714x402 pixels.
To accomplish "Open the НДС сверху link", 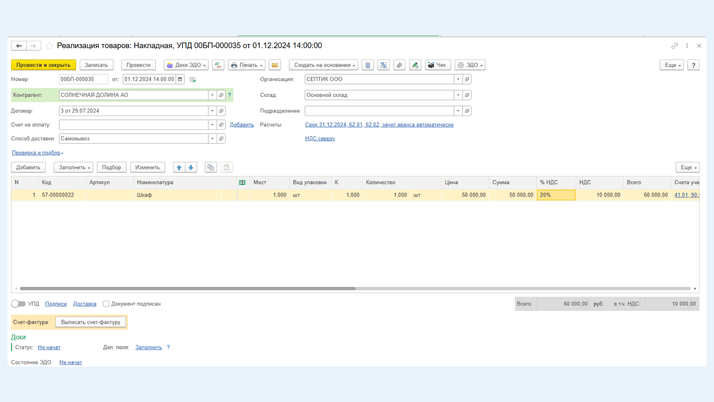I will pos(320,139).
